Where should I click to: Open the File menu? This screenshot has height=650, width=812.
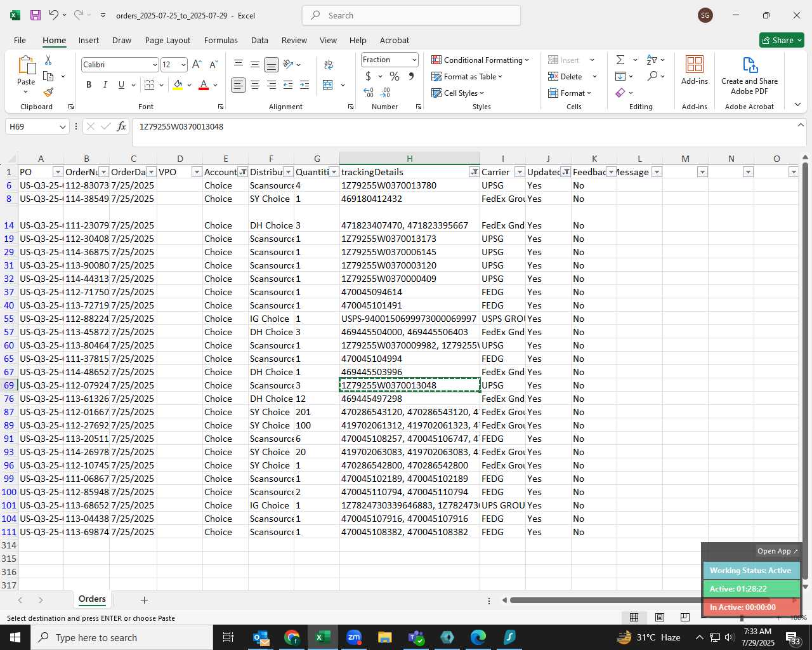(20, 40)
